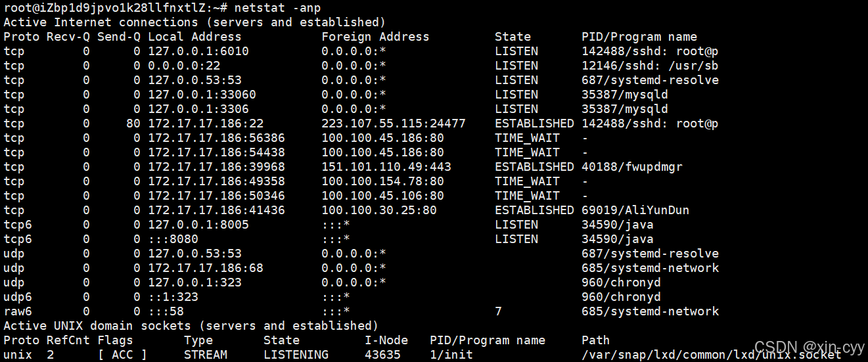Click the LISTENING state of unix socket
The width and height of the screenshot is (868, 362).
click(x=296, y=355)
